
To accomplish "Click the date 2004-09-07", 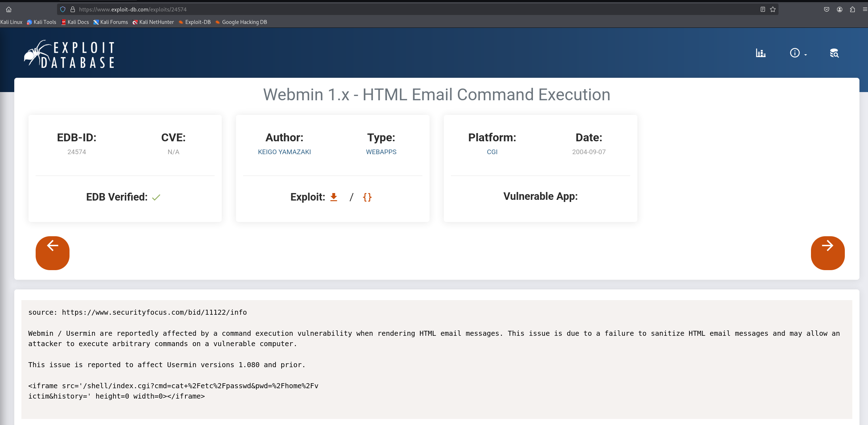I will (589, 152).
